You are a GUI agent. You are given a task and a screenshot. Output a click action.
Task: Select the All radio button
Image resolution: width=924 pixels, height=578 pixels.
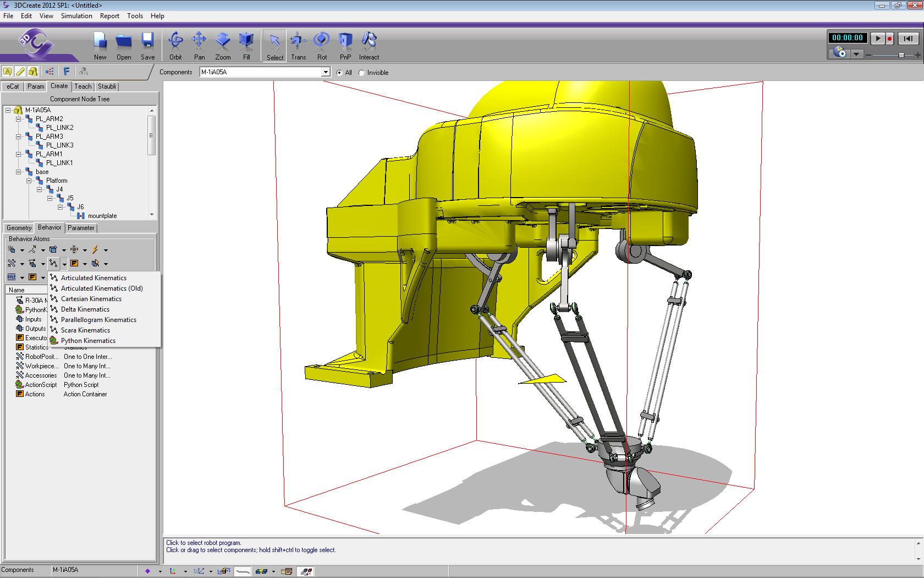pyautogui.click(x=339, y=73)
